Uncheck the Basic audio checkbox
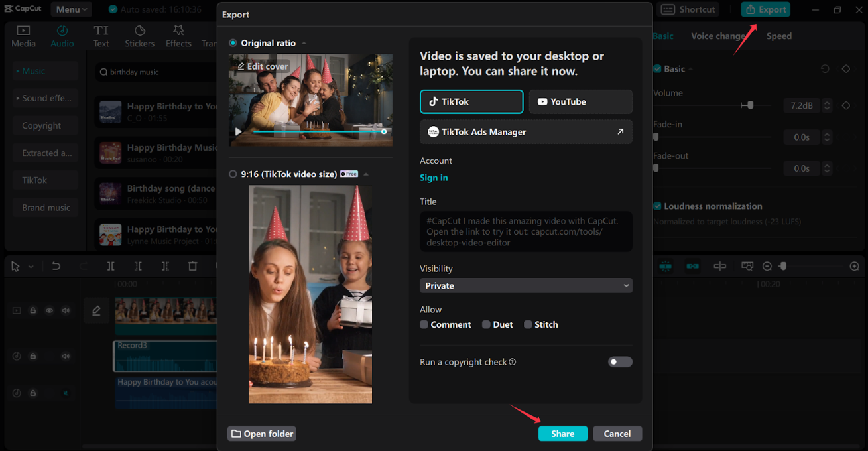Image resolution: width=868 pixels, height=451 pixels. pos(657,69)
